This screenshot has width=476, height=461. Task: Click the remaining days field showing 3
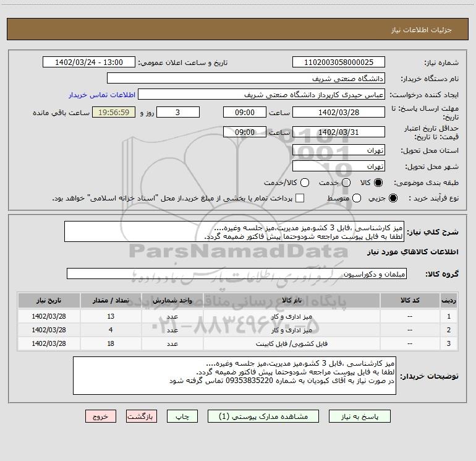click(x=178, y=112)
